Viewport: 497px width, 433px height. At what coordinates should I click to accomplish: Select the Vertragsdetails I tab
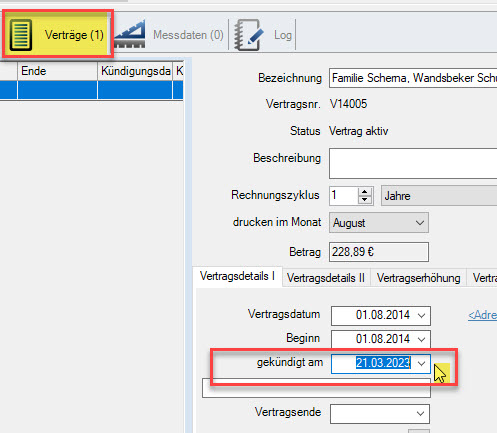(x=237, y=276)
